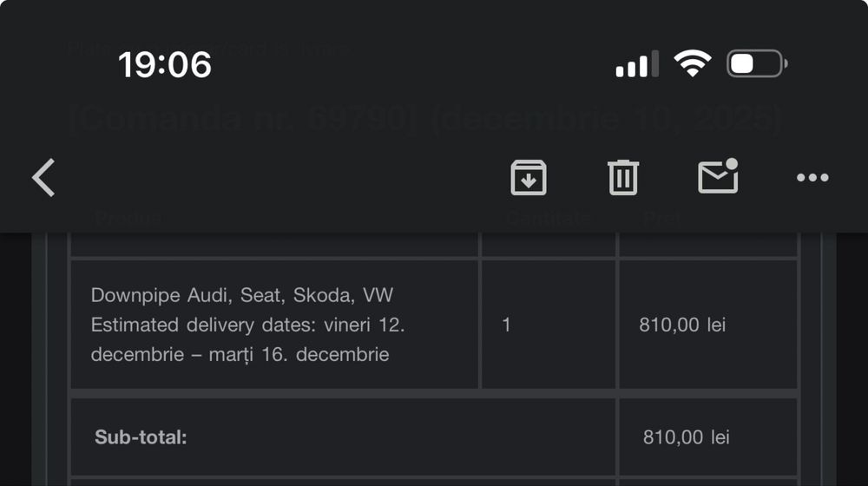Click the Sub-total amount 810,00 lei
The width and height of the screenshot is (868, 486).
[686, 437]
